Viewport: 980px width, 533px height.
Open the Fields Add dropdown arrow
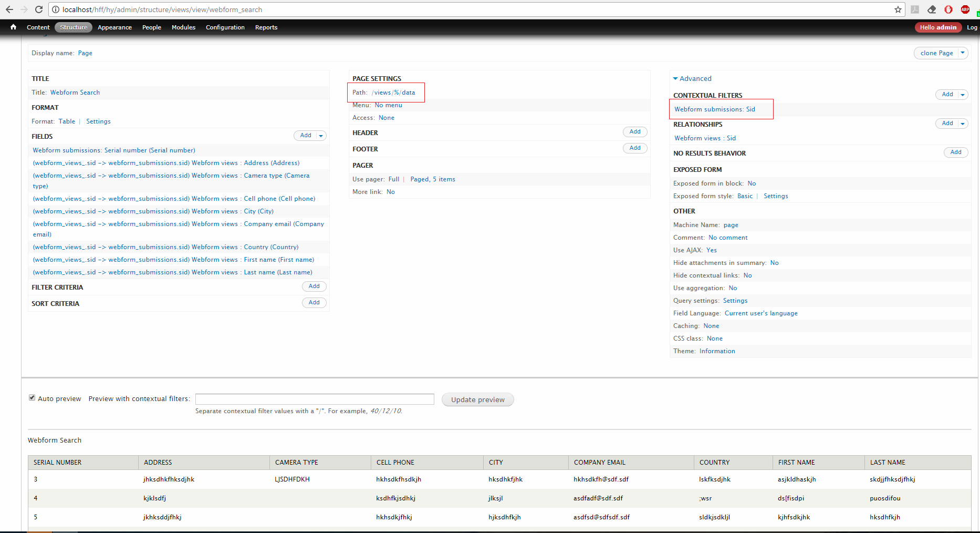[321, 136]
